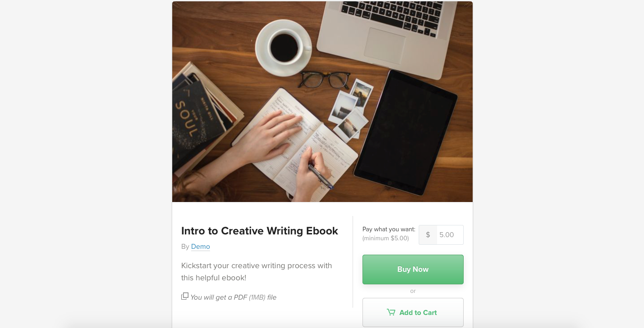
Task: Click the dollar sign prefix box
Action: pyautogui.click(x=428, y=235)
